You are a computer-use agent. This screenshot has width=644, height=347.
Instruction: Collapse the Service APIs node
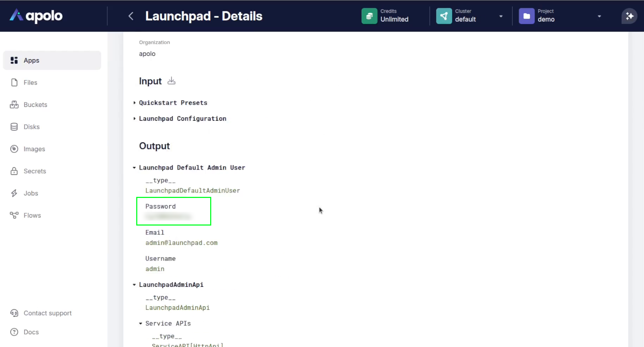141,324
